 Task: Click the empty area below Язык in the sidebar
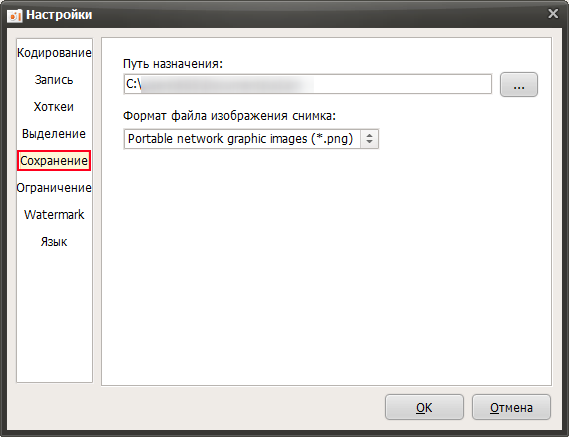click(x=54, y=316)
